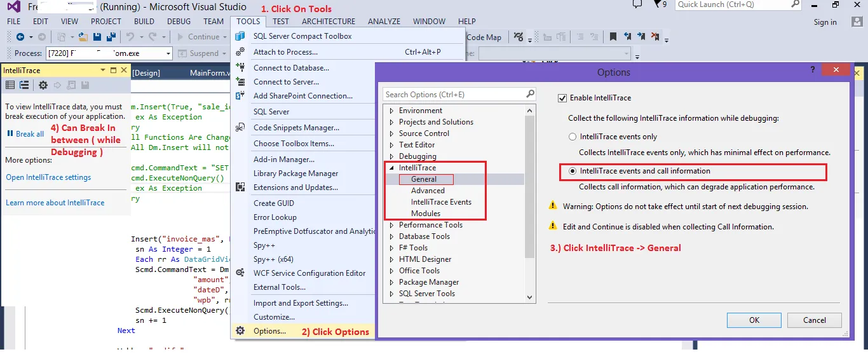Screen dimensions: 868x354
Task: Click the WCF Service Configuration Editor gear icon
Action: click(x=240, y=273)
